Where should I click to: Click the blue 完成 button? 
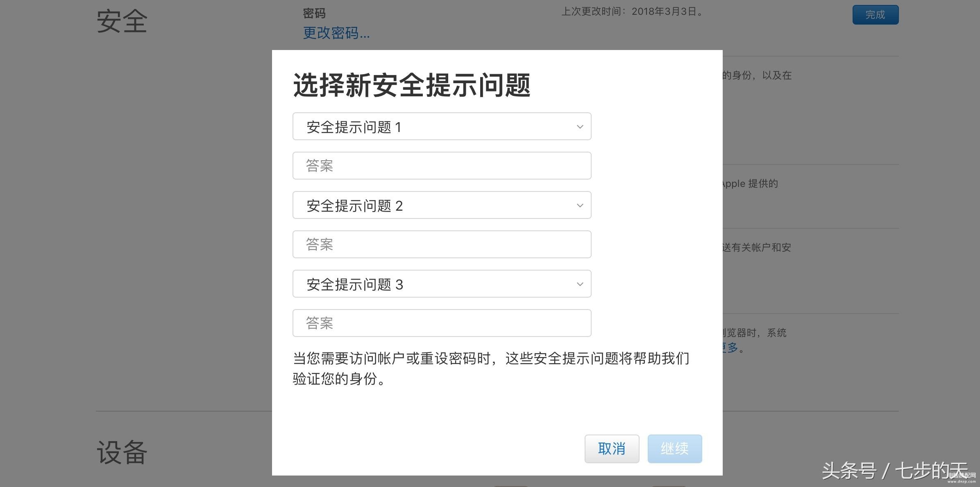[876, 15]
